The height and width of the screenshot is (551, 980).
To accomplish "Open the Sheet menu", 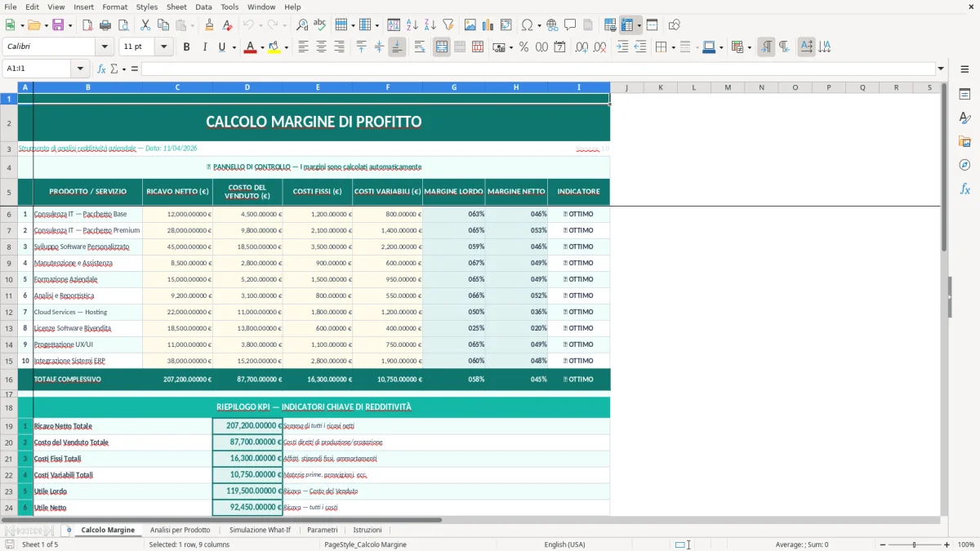I will (176, 7).
